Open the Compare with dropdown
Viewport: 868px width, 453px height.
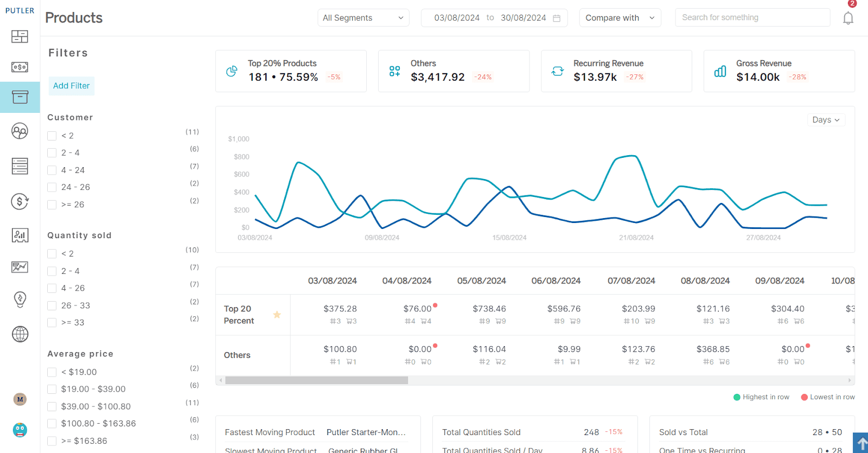(x=620, y=18)
